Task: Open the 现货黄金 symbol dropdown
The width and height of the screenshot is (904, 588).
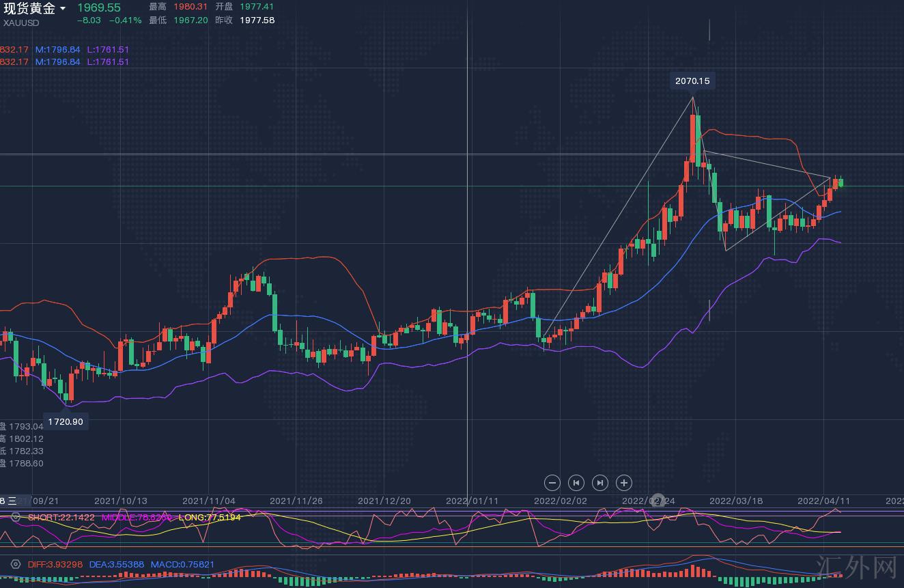Action: (x=63, y=9)
